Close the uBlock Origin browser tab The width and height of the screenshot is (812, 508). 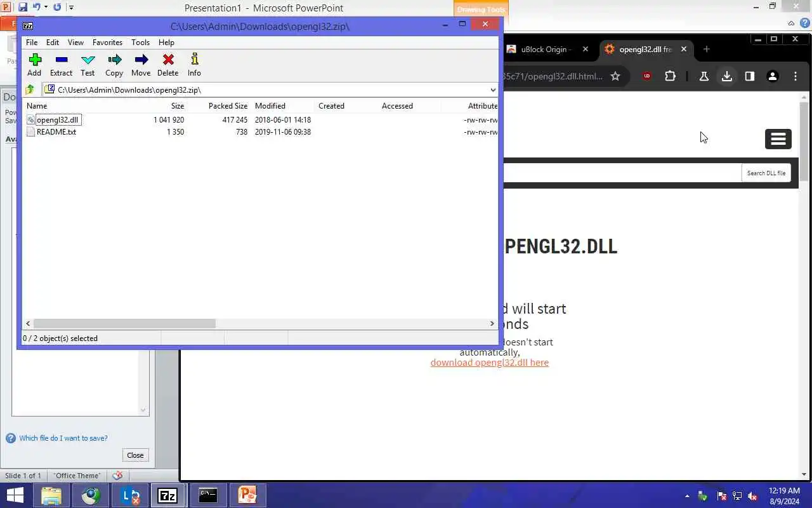tap(586, 49)
